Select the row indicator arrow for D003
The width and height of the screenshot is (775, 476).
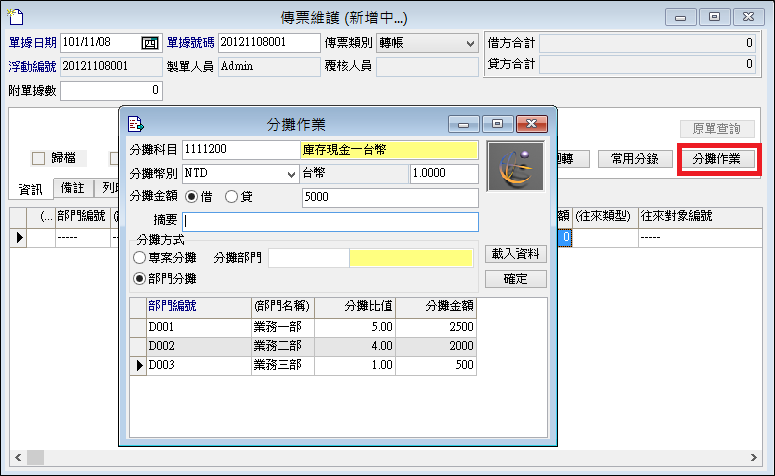pos(139,366)
